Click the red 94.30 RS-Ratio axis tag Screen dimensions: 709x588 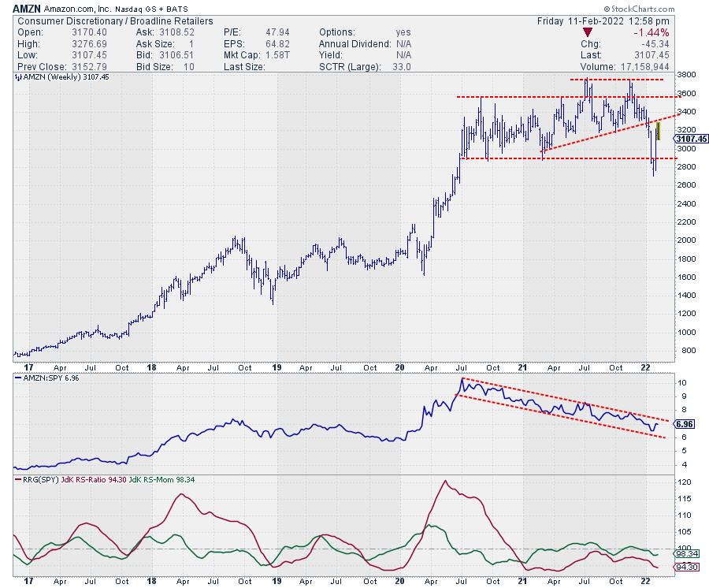click(685, 568)
